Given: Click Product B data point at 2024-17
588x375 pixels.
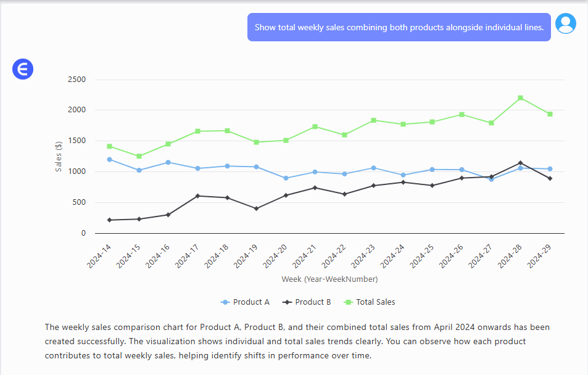Looking at the screenshot, I should point(197,196).
